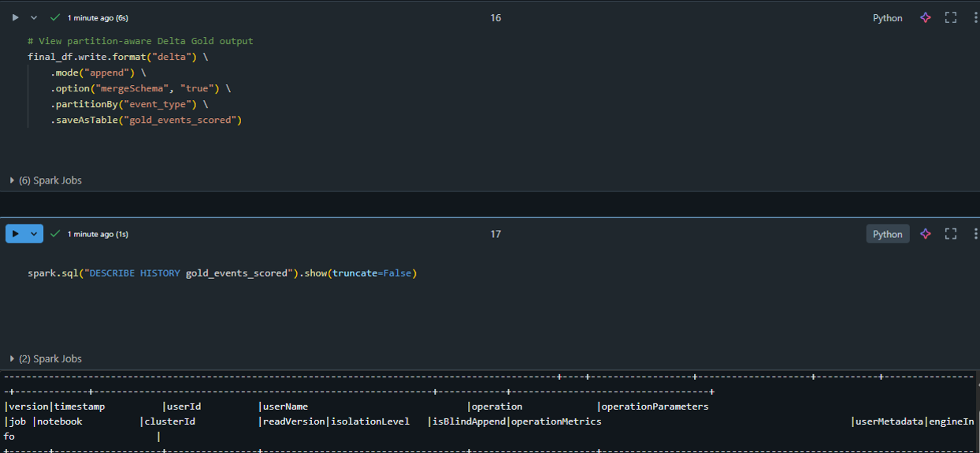Screen dimensions: 980x453
Task: Click the clusterId column header in output
Action: coord(170,421)
